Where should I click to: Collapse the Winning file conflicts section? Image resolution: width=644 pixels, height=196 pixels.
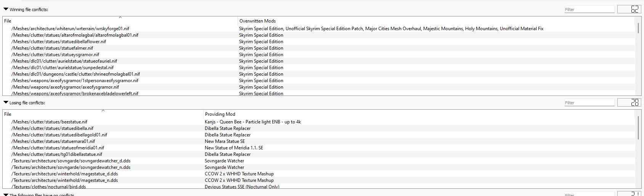[6, 9]
